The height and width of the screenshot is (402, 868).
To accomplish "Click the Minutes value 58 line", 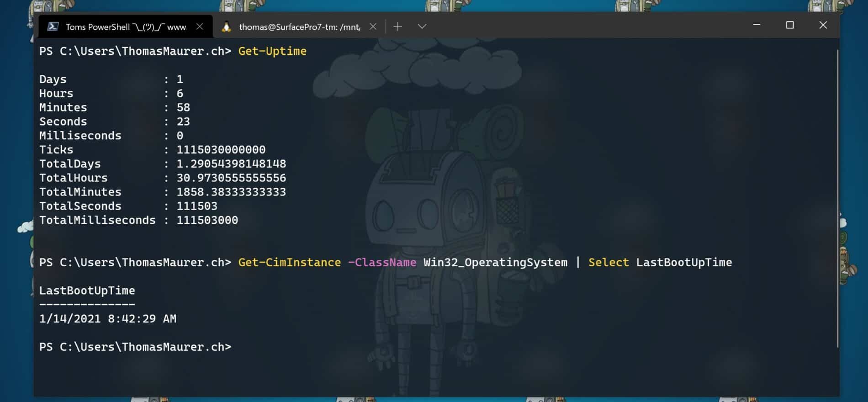I will click(x=115, y=108).
